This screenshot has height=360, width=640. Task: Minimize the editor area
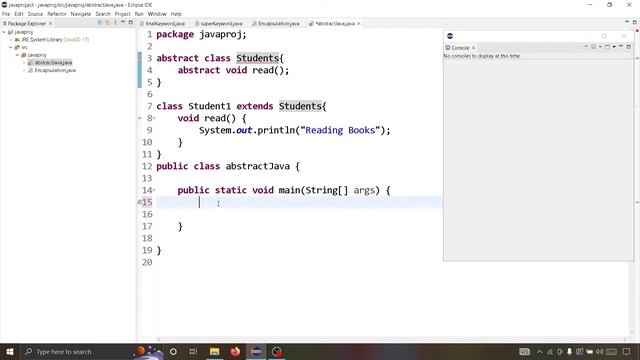click(627, 22)
